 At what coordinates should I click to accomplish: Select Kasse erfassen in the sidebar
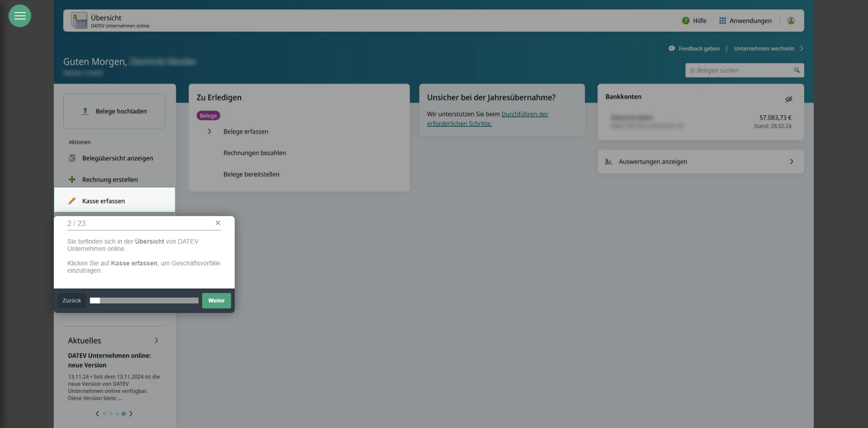click(104, 201)
